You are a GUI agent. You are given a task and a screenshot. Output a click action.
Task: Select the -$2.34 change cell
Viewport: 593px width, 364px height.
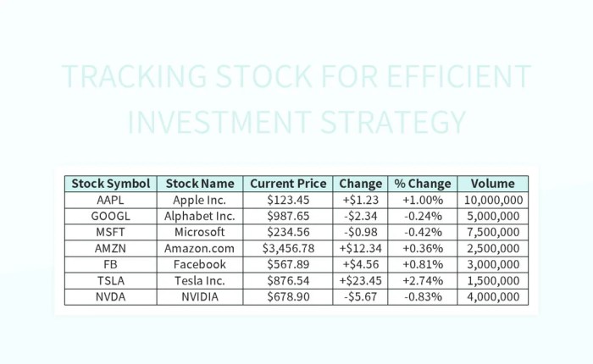361,216
